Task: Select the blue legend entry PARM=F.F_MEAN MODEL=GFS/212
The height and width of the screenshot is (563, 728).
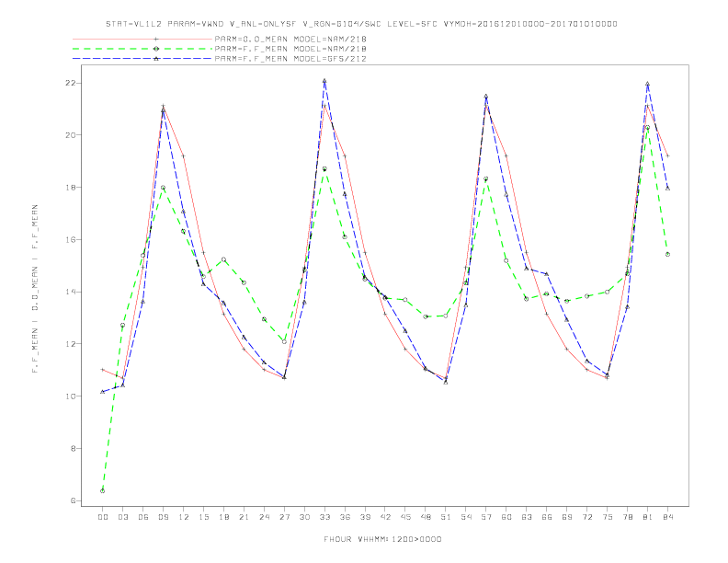Action: 290,59
